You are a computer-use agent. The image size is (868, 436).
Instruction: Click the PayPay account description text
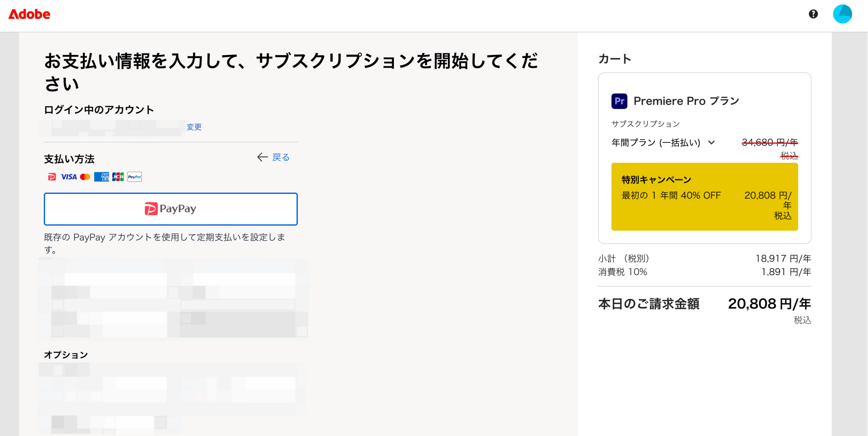(164, 243)
